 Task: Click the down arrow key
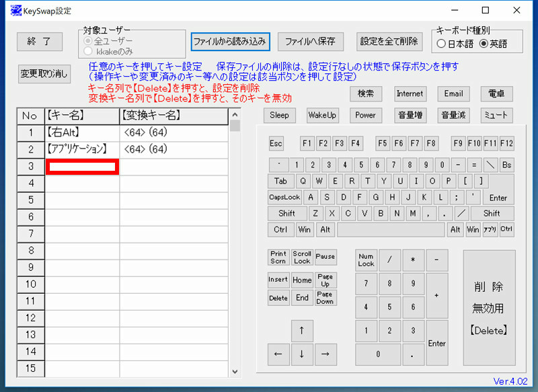302,354
